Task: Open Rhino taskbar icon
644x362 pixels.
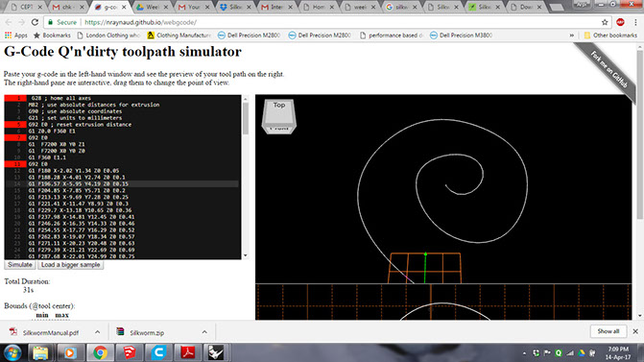Action: [216, 353]
